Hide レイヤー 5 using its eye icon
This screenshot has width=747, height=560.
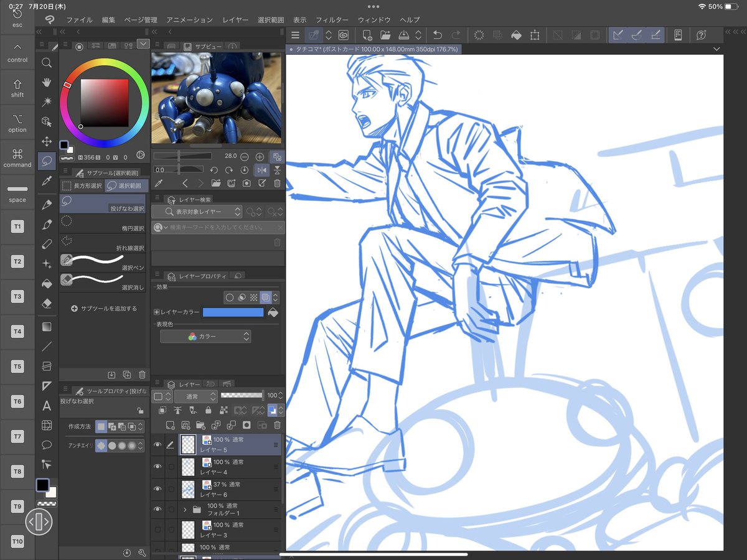point(157,445)
